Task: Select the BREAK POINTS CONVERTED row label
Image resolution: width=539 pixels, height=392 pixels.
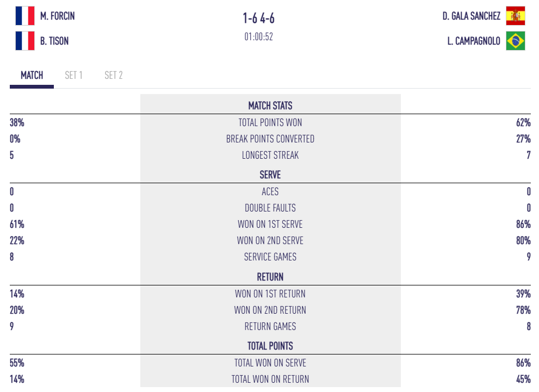Action: click(270, 139)
